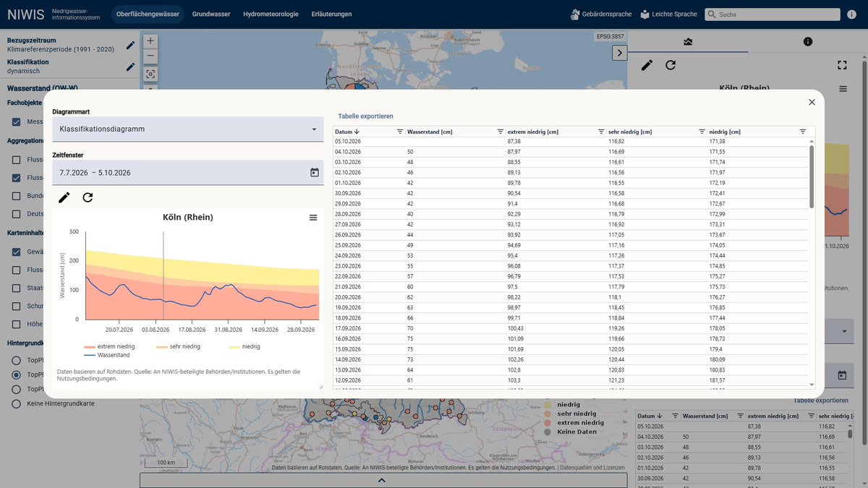Screen dimensions: 868x488
Task: Toggle the 'extrem niedrig' legend swatch in the dialog
Action: coord(90,347)
